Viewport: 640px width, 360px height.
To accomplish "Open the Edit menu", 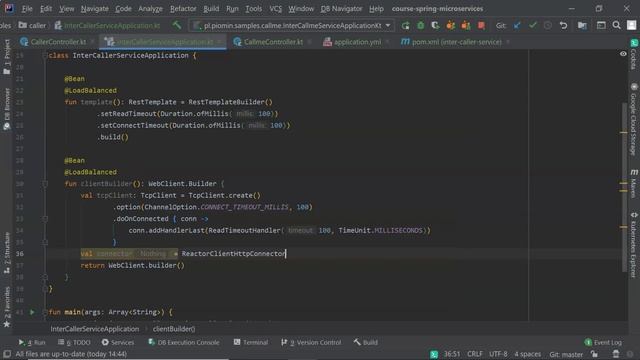I will click(x=46, y=9).
